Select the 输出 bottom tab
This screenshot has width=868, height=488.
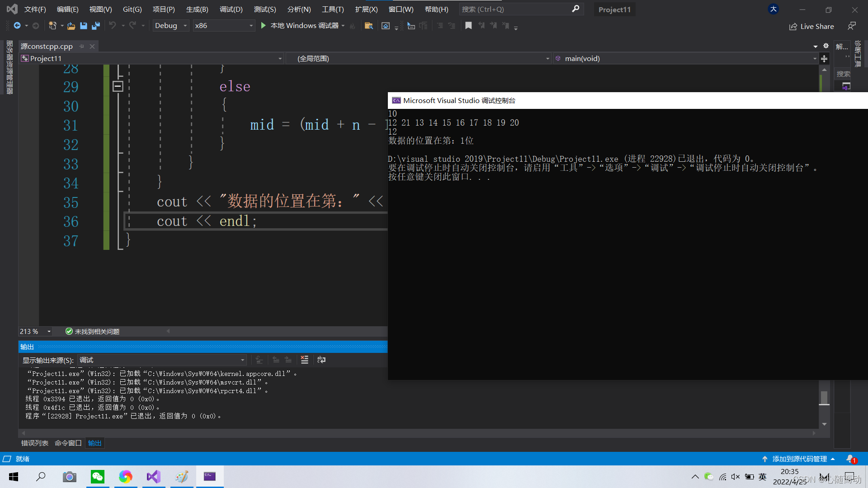95,443
